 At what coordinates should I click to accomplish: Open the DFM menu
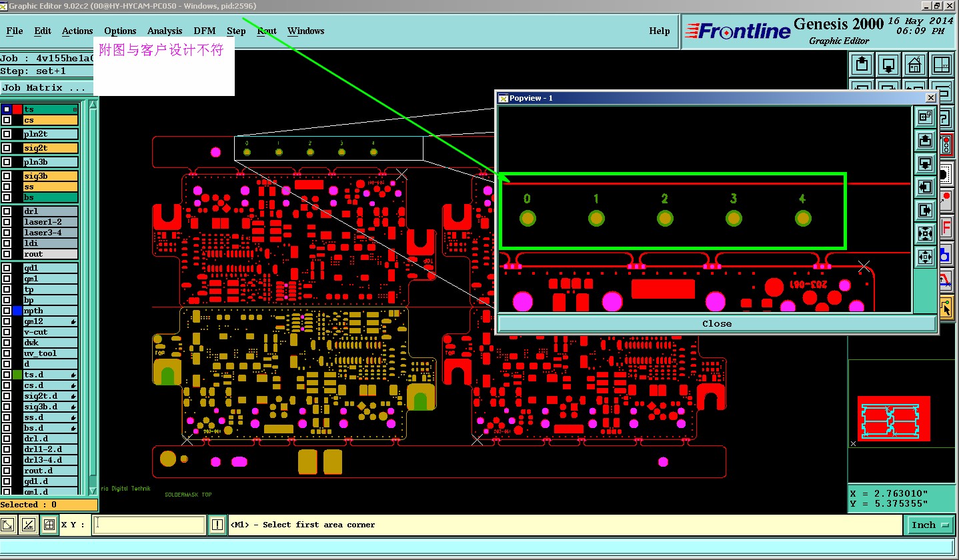click(205, 31)
